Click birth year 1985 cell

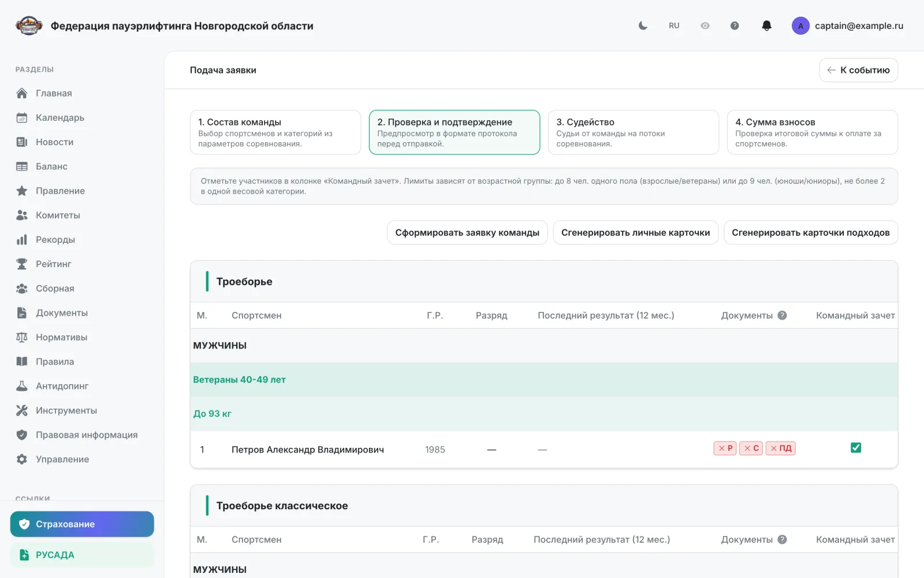coord(435,450)
